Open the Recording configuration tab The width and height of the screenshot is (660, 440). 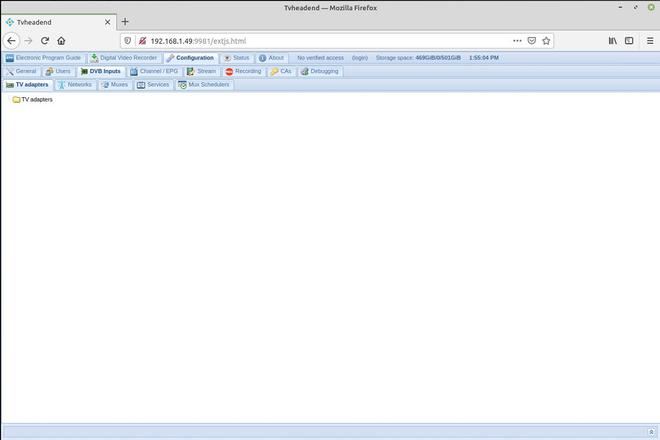coord(243,72)
